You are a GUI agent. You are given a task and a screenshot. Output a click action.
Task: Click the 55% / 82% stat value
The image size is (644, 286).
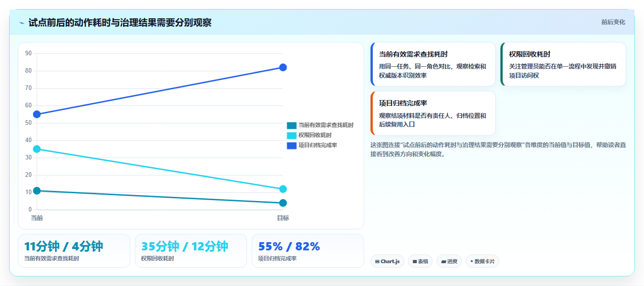[289, 246]
